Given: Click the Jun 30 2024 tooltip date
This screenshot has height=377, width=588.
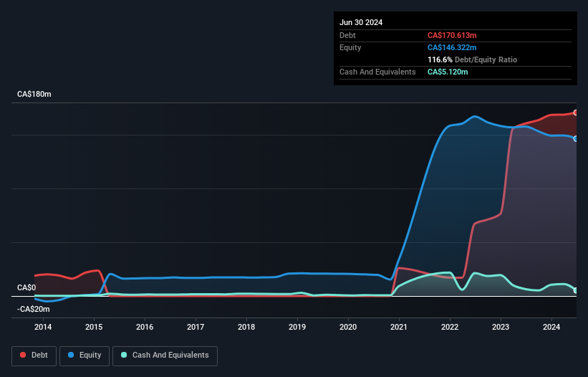Looking at the screenshot, I should click(361, 22).
